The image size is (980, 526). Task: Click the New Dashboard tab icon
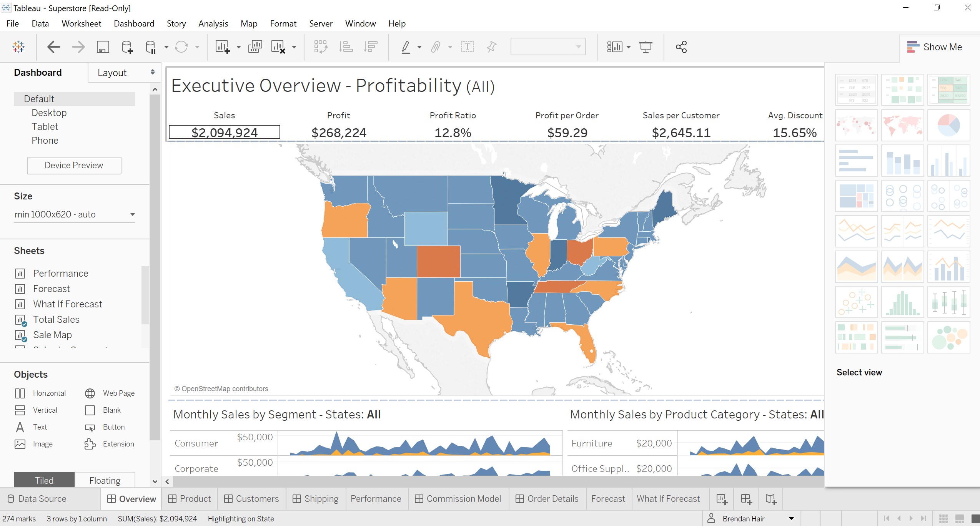click(x=746, y=499)
